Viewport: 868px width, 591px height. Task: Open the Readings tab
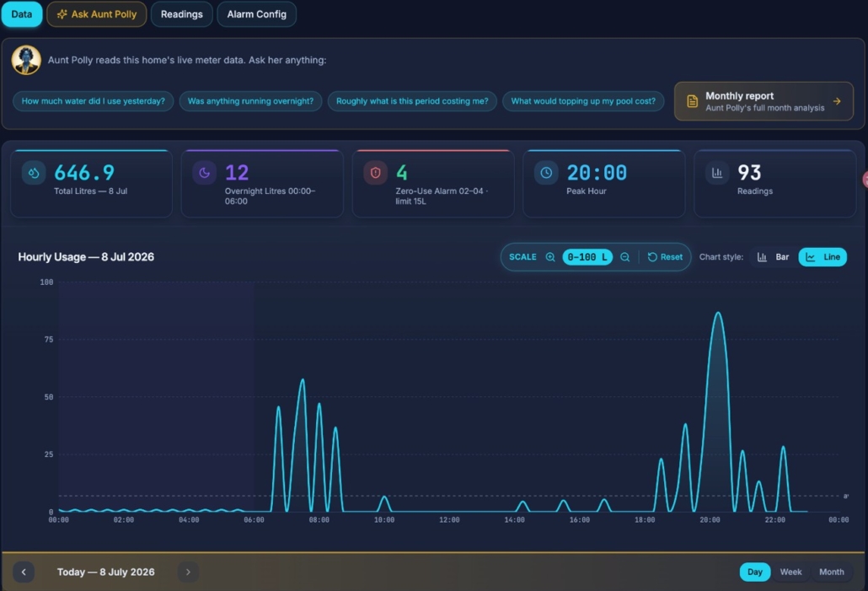pos(181,14)
